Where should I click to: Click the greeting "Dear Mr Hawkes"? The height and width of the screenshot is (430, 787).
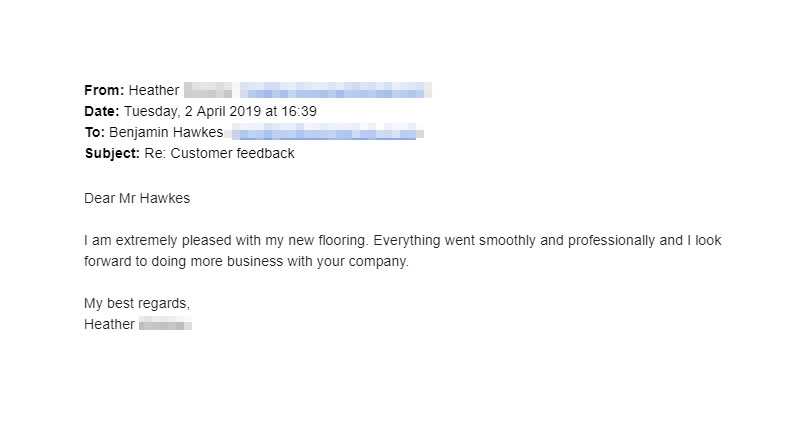137,198
